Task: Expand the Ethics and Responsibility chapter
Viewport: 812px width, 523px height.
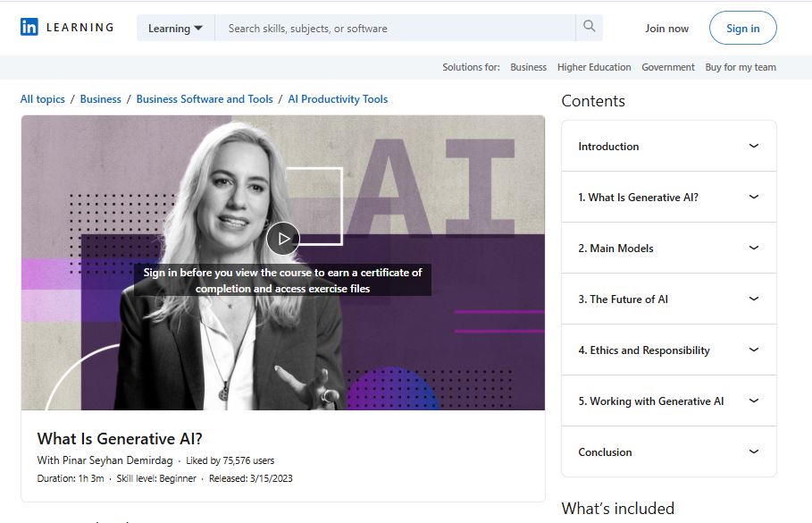Action: (x=668, y=350)
